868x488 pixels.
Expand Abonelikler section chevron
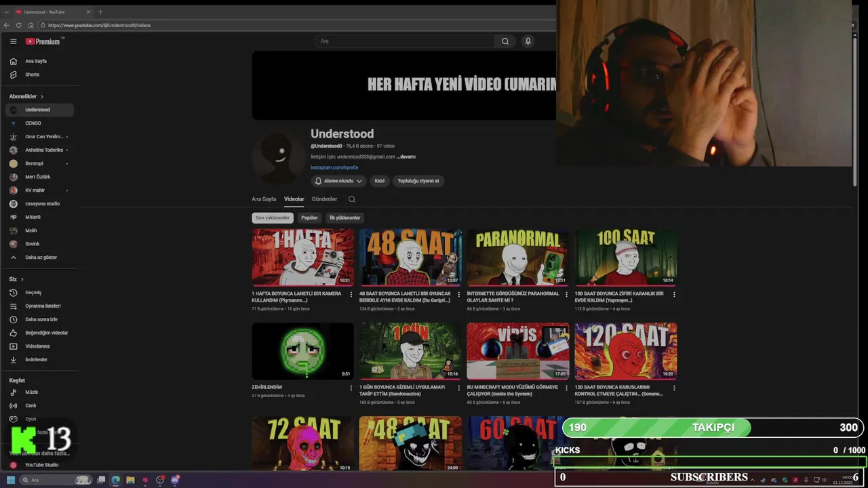point(42,96)
